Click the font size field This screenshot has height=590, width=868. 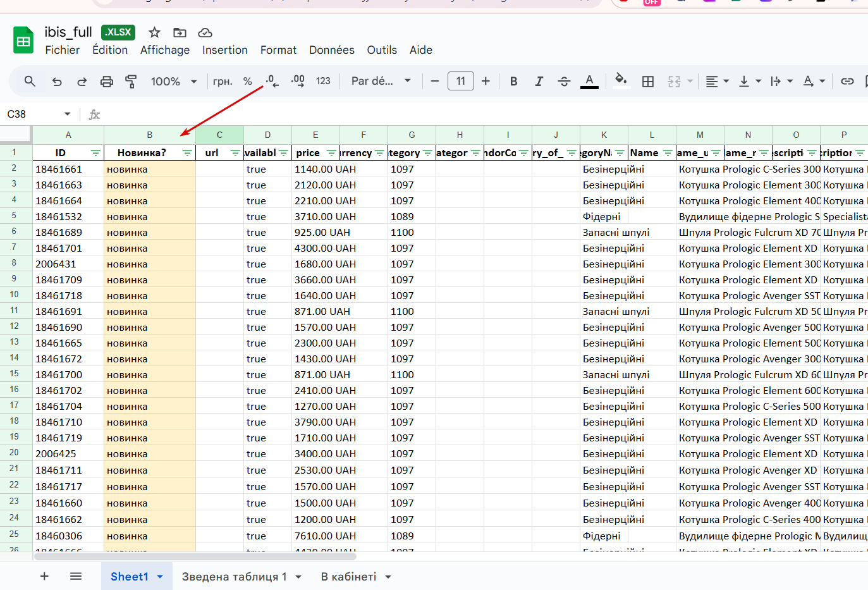[x=461, y=81]
